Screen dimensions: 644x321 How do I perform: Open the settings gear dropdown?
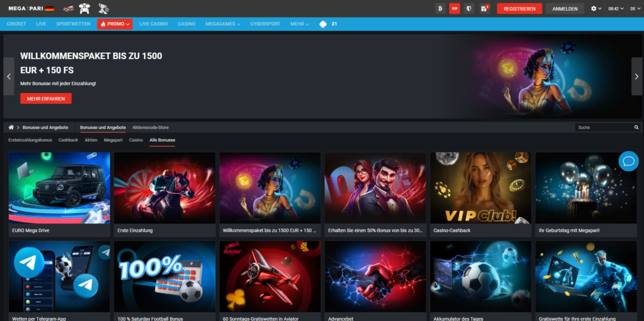pos(596,8)
